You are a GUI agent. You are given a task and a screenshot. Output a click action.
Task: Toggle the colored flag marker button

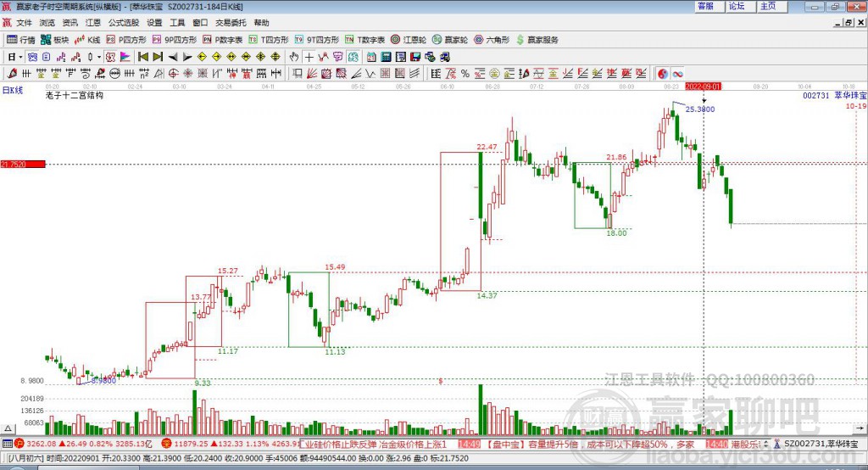(x=125, y=57)
